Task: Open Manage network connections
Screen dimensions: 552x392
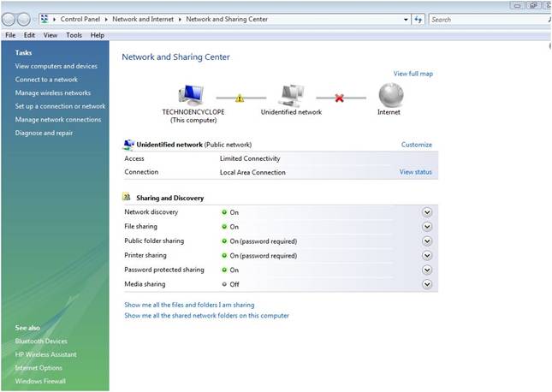Action: pos(57,119)
